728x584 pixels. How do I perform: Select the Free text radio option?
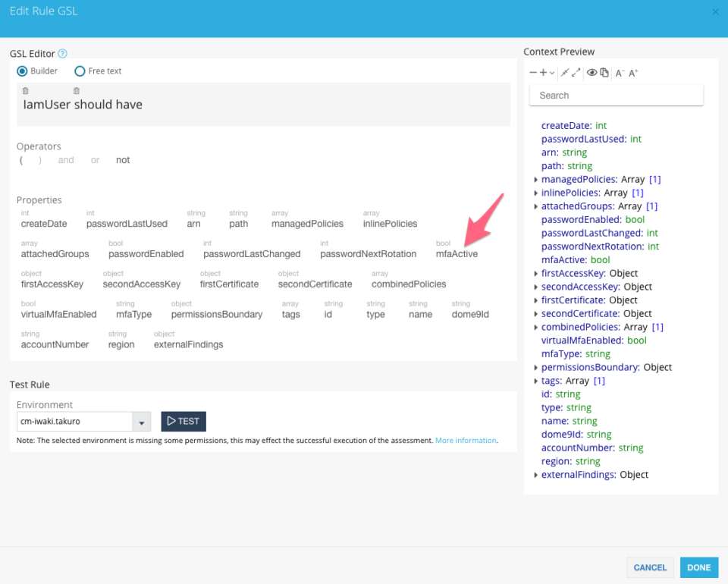pos(80,71)
